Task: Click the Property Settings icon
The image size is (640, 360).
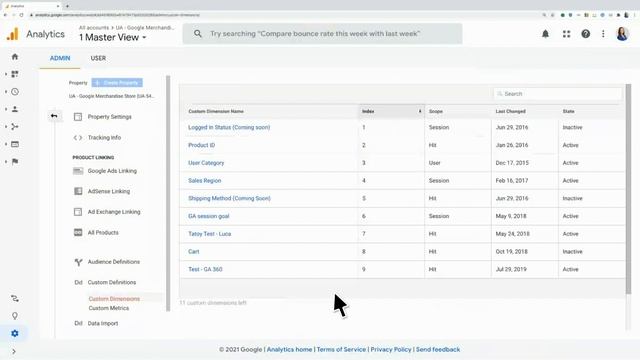Action: pyautogui.click(x=78, y=117)
